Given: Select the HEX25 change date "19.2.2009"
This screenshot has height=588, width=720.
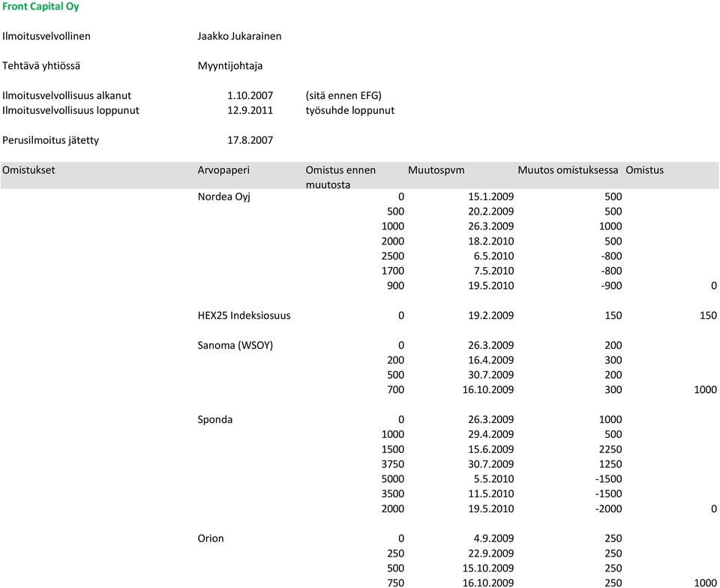Looking at the screenshot, I should coord(490,315).
